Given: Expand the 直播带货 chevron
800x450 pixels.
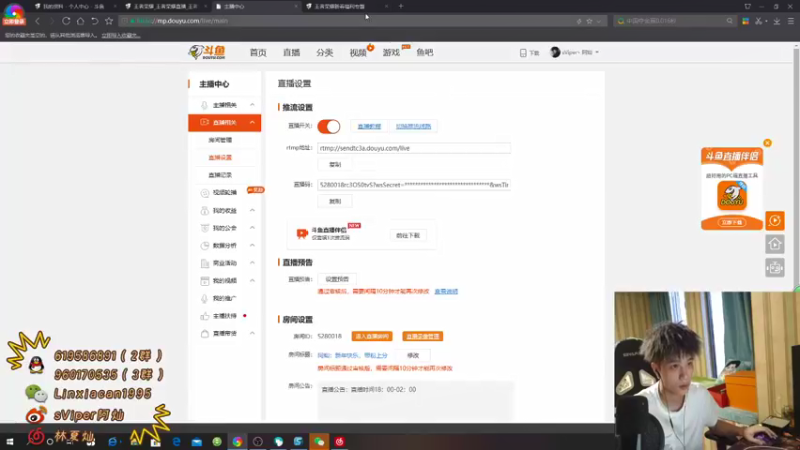Looking at the screenshot, I should pyautogui.click(x=252, y=333).
